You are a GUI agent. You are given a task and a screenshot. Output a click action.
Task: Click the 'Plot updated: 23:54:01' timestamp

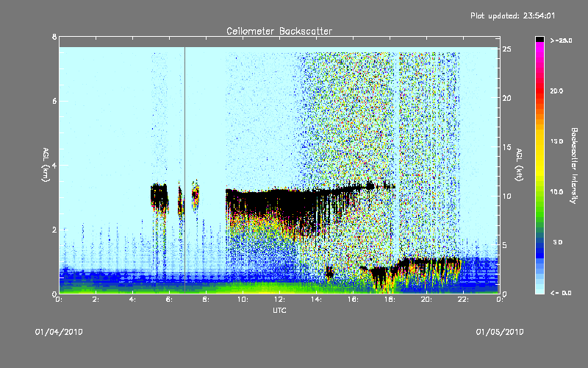tap(512, 15)
